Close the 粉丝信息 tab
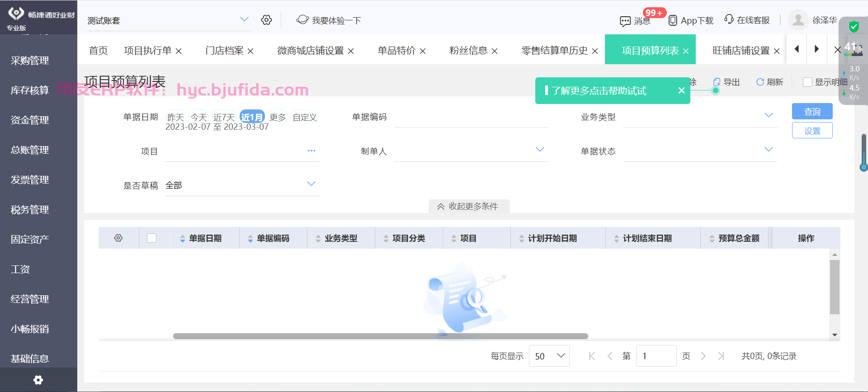Viewport: 868px width, 392px height. pyautogui.click(x=495, y=51)
